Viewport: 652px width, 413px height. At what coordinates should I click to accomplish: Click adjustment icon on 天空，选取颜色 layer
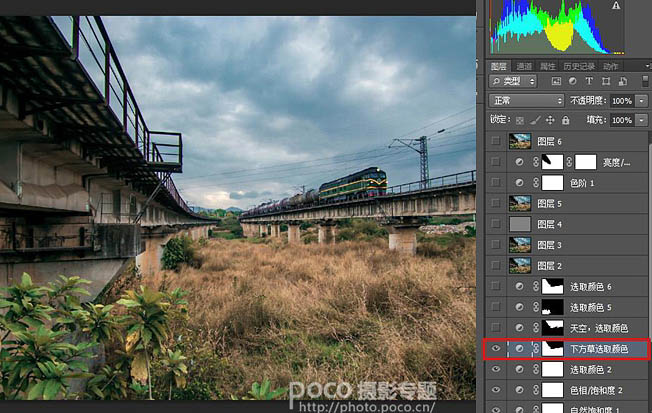(x=519, y=328)
